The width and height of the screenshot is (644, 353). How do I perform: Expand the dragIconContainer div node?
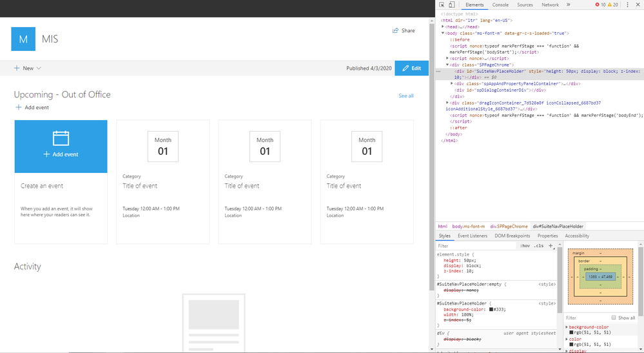tap(447, 103)
